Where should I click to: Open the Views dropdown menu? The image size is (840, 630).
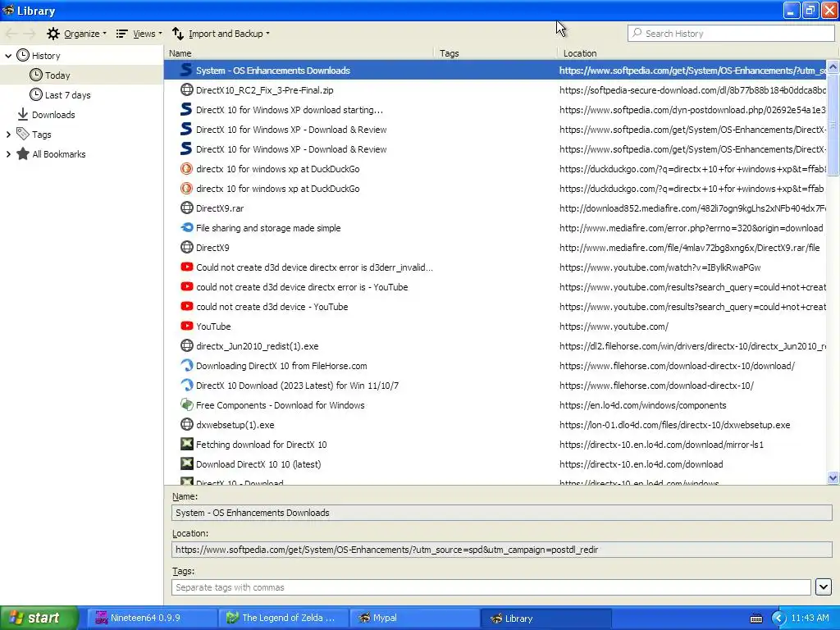pyautogui.click(x=139, y=34)
